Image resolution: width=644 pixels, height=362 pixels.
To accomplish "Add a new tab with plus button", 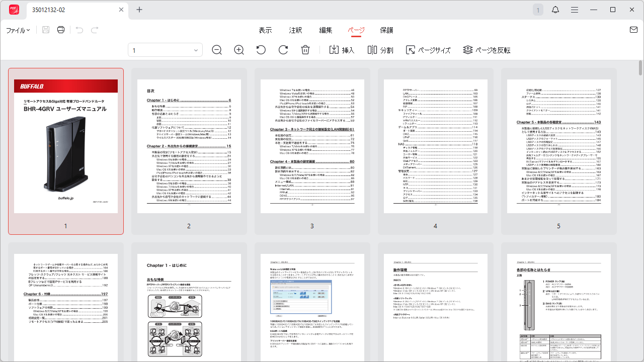I will [139, 10].
